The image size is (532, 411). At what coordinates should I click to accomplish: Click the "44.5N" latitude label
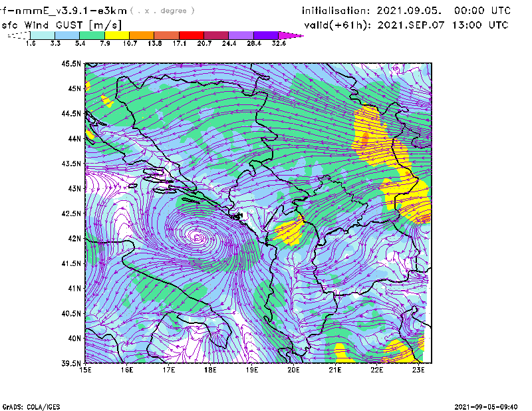[x=71, y=114]
